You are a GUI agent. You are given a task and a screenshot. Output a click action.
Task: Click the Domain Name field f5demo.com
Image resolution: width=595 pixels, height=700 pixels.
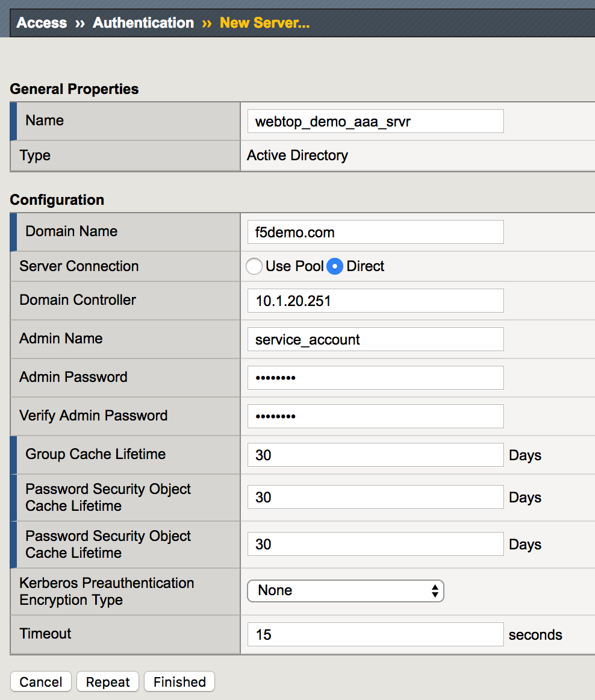pos(375,232)
